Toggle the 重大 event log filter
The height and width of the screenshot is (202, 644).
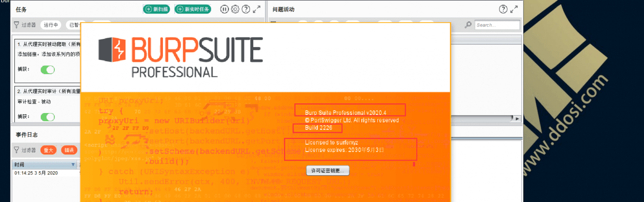point(49,150)
